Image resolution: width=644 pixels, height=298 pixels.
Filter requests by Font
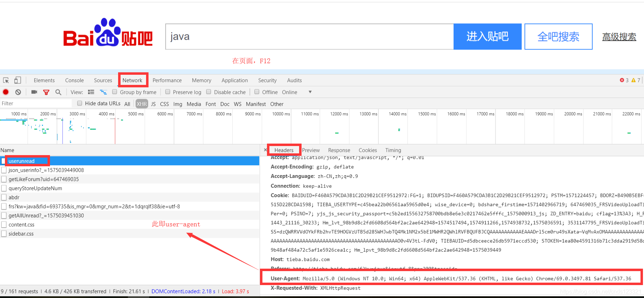[211, 104]
